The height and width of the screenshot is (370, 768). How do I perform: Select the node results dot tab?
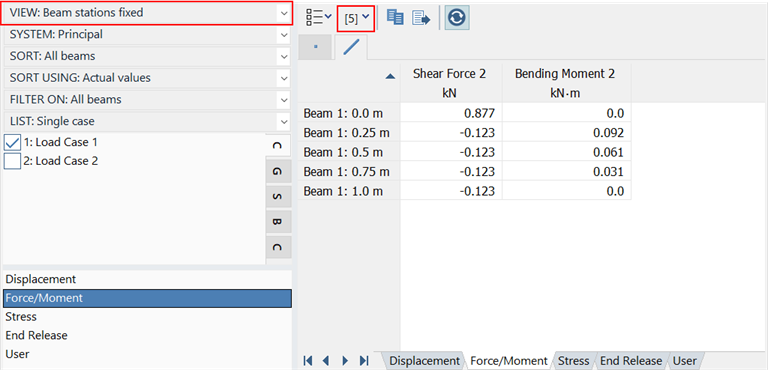(315, 48)
